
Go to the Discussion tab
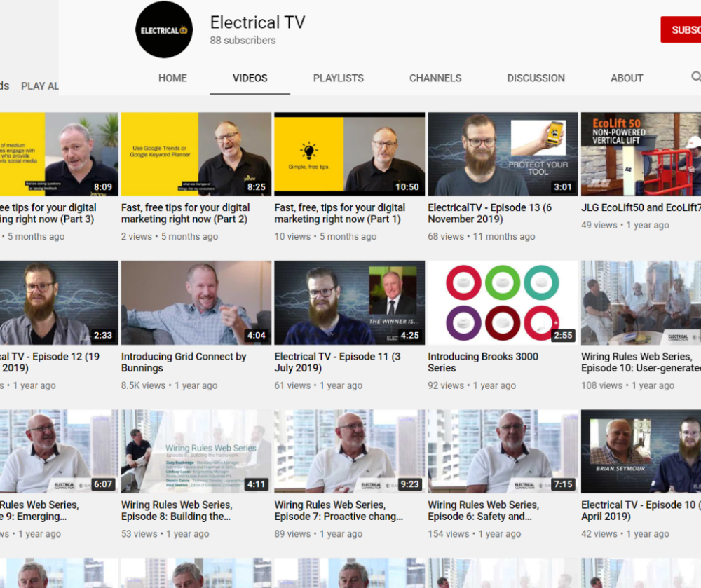pyautogui.click(x=536, y=78)
